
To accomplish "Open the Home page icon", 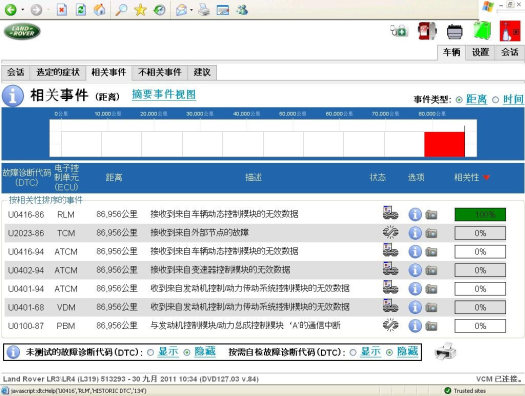I will point(99,10).
